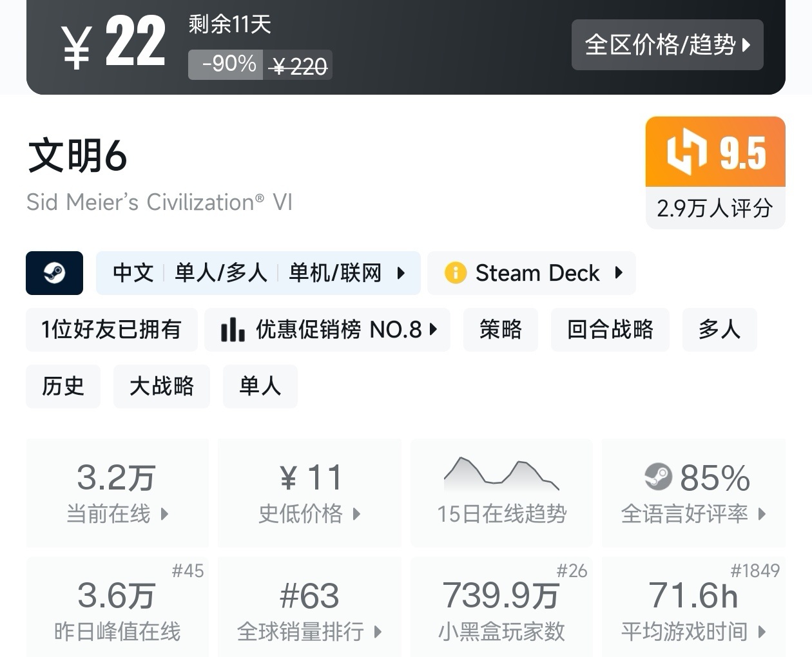Viewport: 812px width, 657px height.
Task: Select the 大战略 tag
Action: click(162, 386)
